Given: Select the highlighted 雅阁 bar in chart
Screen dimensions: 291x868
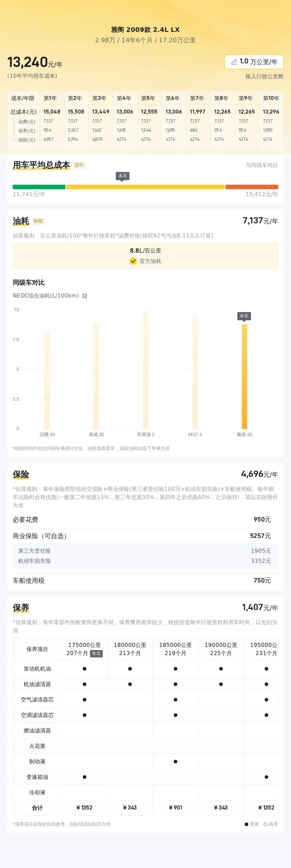Looking at the screenshot, I should 245,376.
